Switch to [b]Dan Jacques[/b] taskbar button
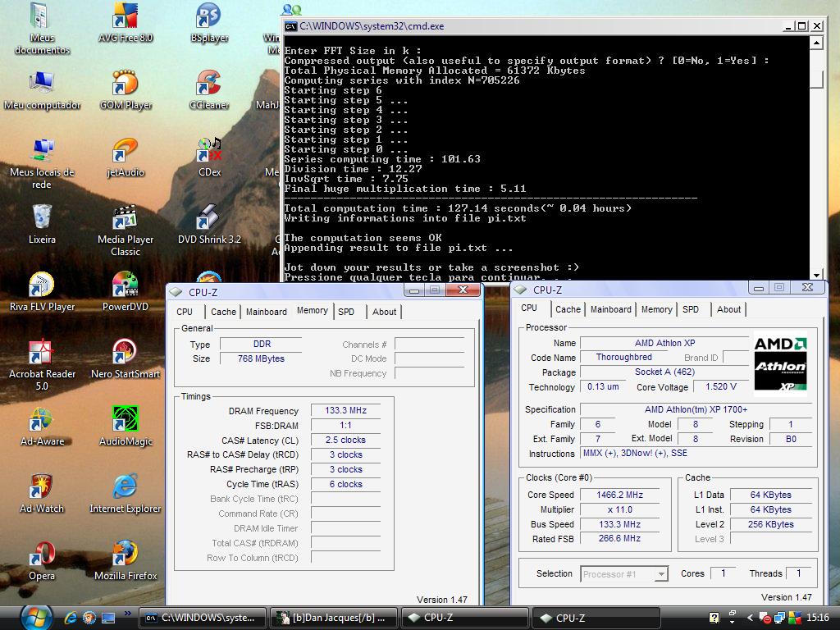The image size is (840, 630). (x=335, y=618)
